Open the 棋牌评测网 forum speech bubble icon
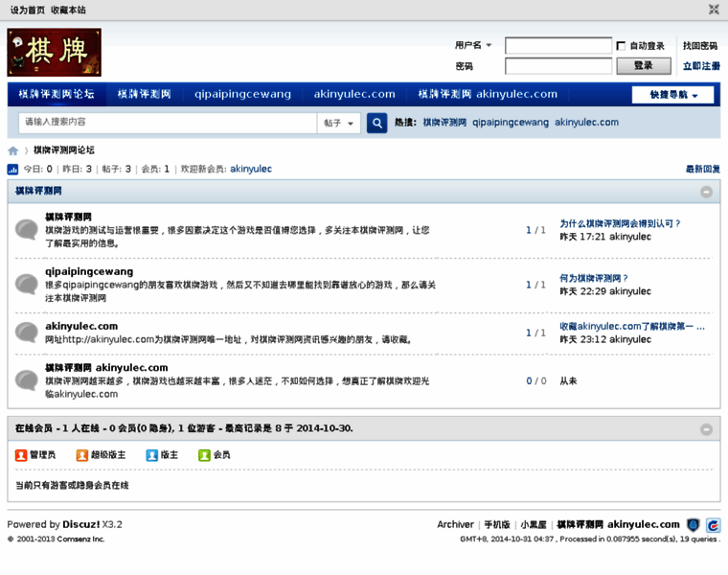Screen dimensions: 728x575 coord(27,229)
